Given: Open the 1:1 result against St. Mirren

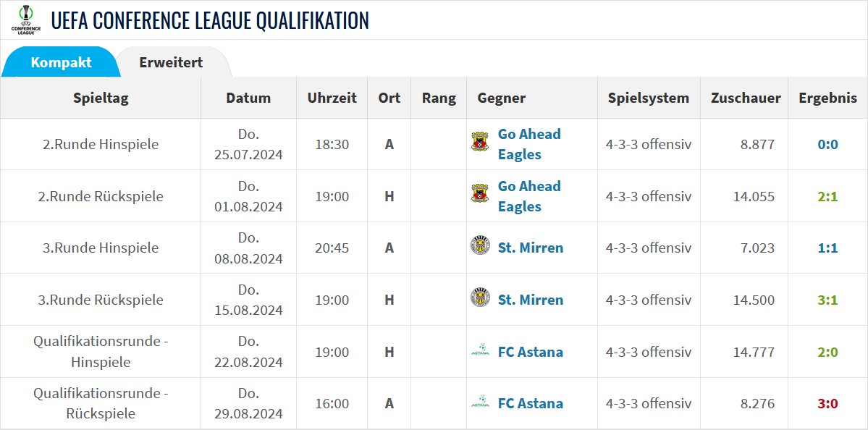Looking at the screenshot, I should click(827, 248).
